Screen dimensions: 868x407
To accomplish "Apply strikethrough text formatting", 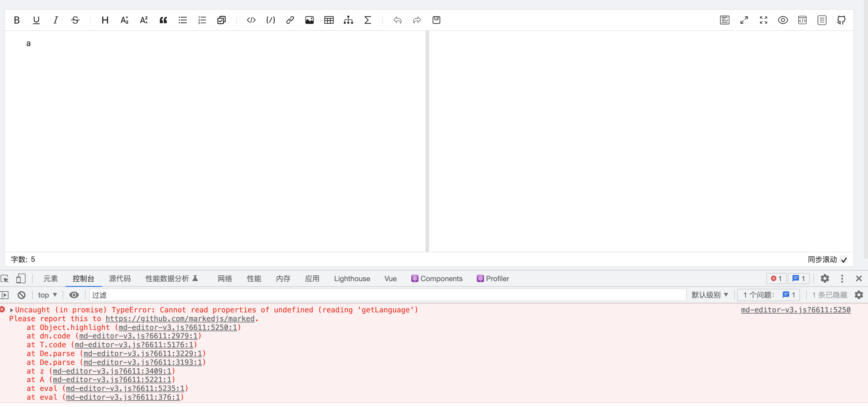I will point(75,20).
